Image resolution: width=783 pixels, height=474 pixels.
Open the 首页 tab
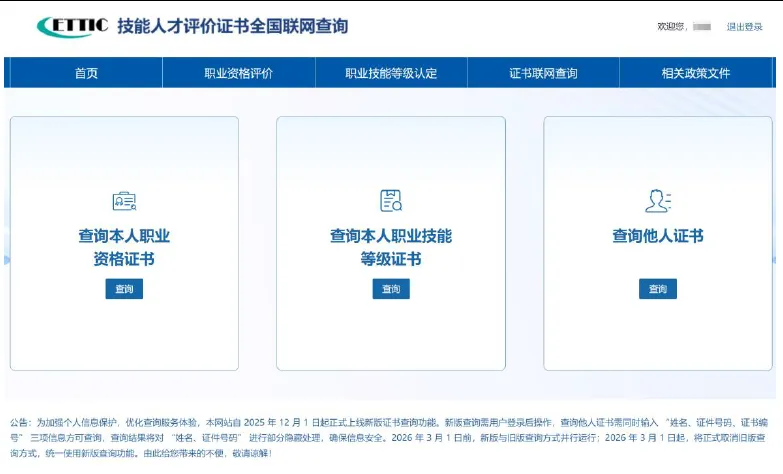click(x=86, y=73)
